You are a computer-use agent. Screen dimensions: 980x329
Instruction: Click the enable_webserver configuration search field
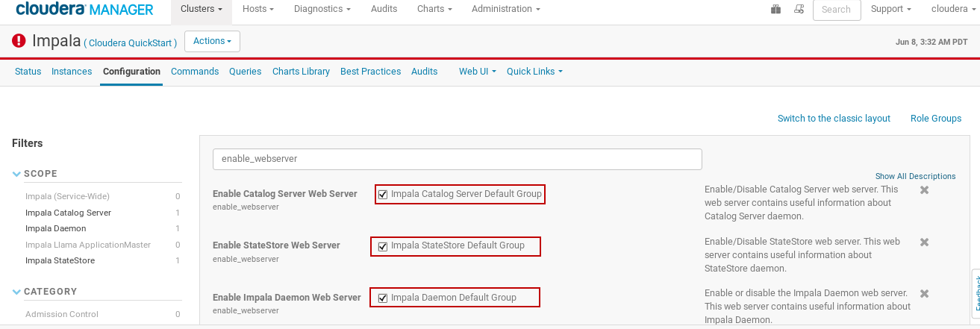point(458,159)
